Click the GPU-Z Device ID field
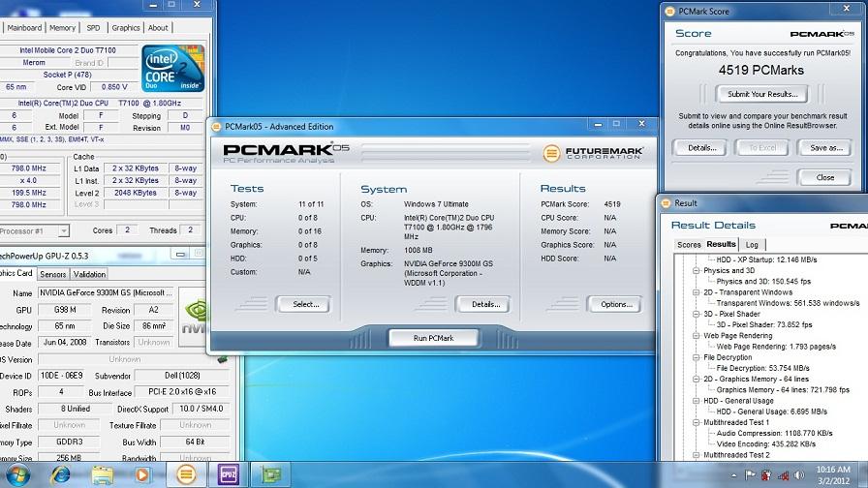 [61, 376]
